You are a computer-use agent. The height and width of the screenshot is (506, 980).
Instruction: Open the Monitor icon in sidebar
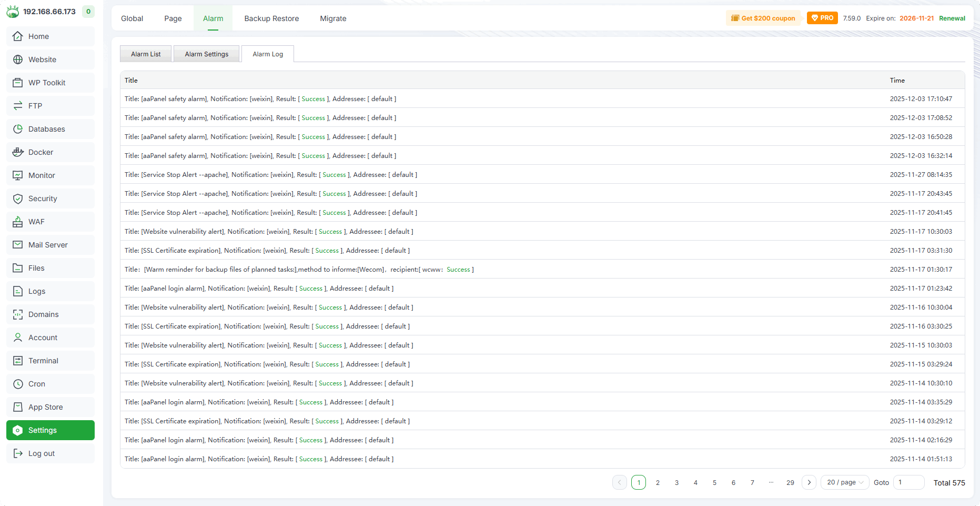tap(18, 175)
